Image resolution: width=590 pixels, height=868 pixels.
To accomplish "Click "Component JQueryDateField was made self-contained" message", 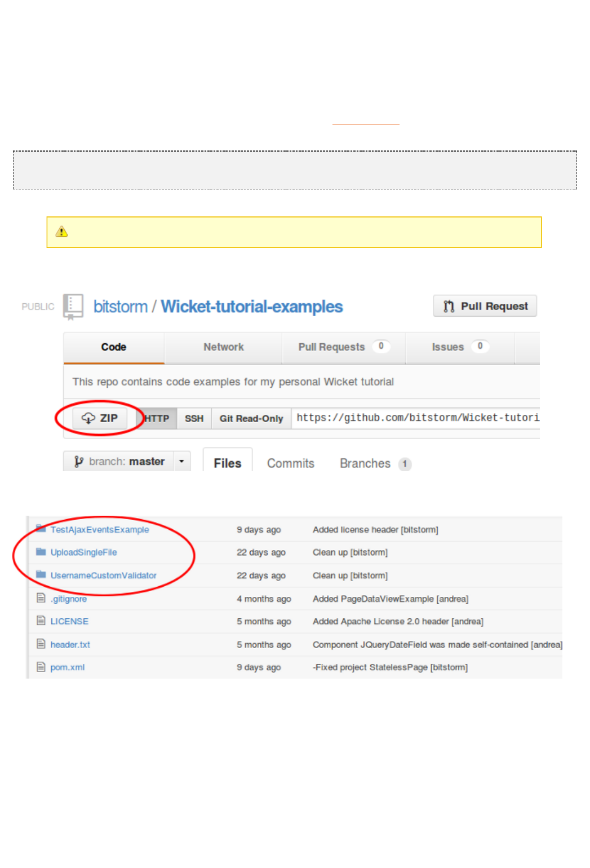I will pyautogui.click(x=437, y=645).
